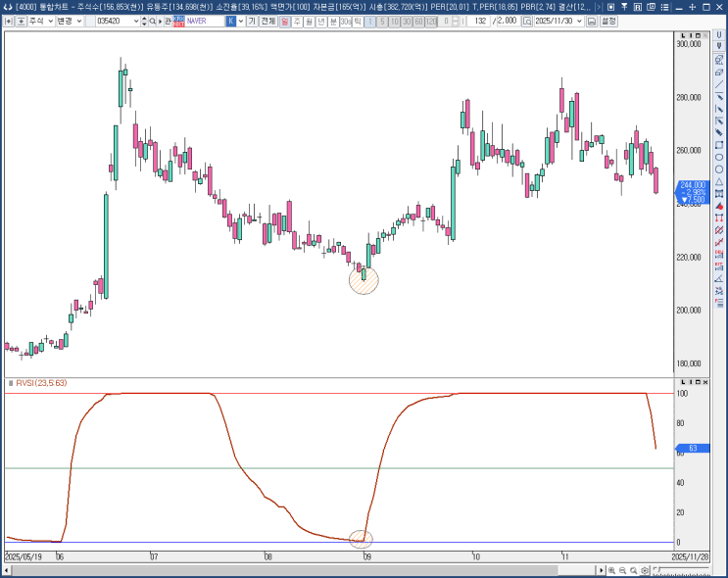Click the second toolbar icon left of 주식
The height and width of the screenshot is (578, 728).
tap(21, 22)
